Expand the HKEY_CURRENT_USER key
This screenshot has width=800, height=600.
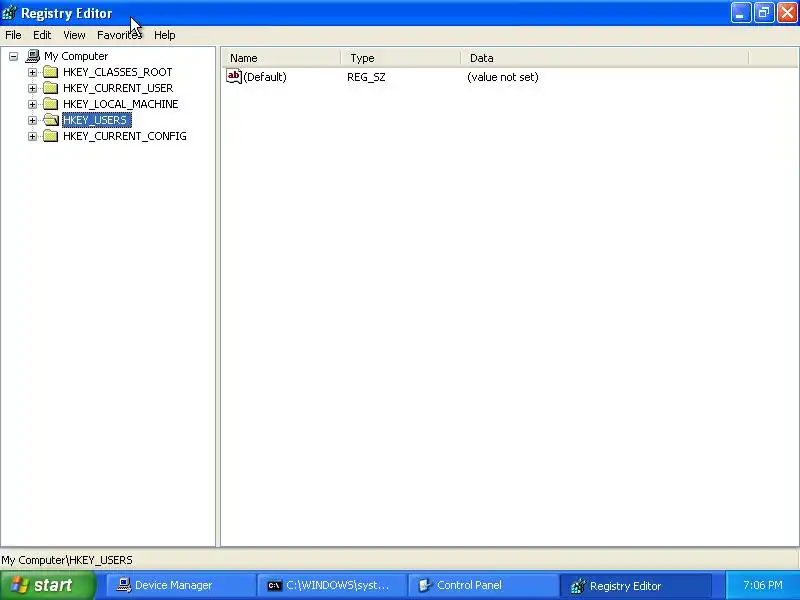[x=32, y=88]
